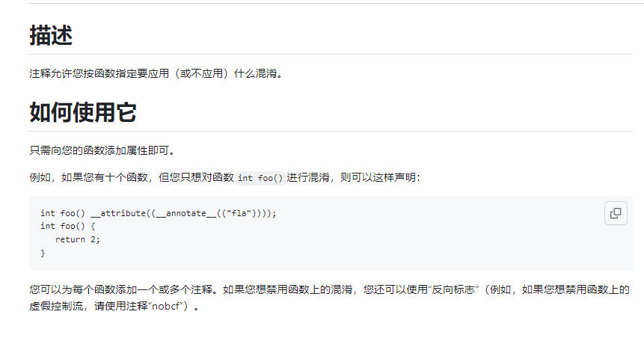Select the text 进行混淆 after the inline code

(x=307, y=177)
